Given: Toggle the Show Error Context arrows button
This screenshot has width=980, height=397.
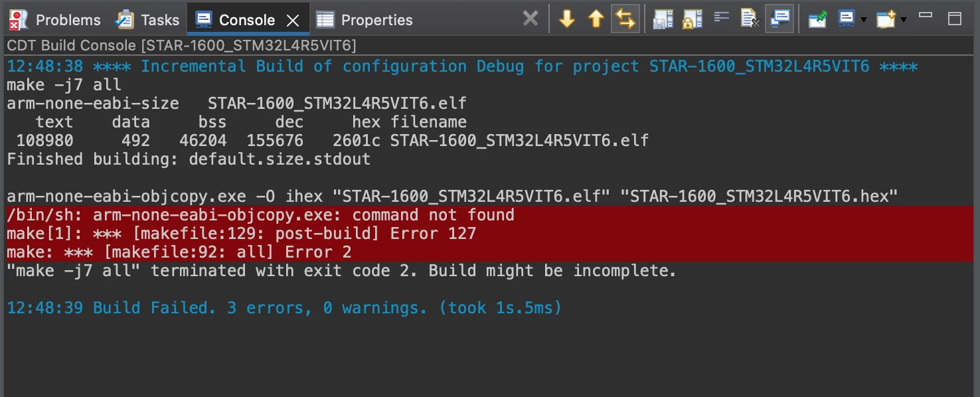Looking at the screenshot, I should coord(625,19).
